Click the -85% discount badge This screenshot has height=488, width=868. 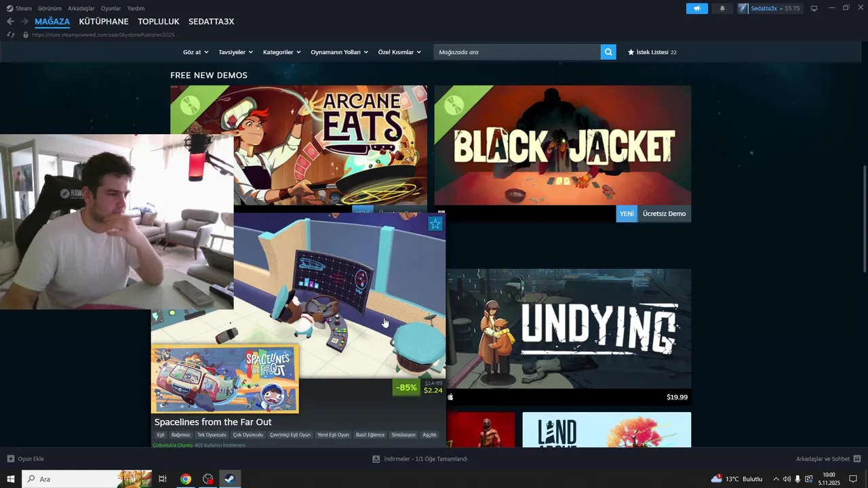point(406,388)
